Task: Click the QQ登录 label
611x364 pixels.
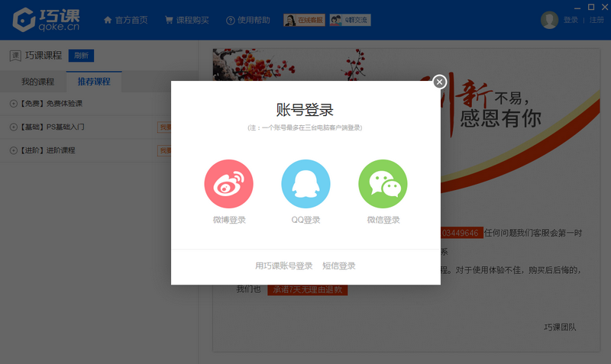Action: 306,220
